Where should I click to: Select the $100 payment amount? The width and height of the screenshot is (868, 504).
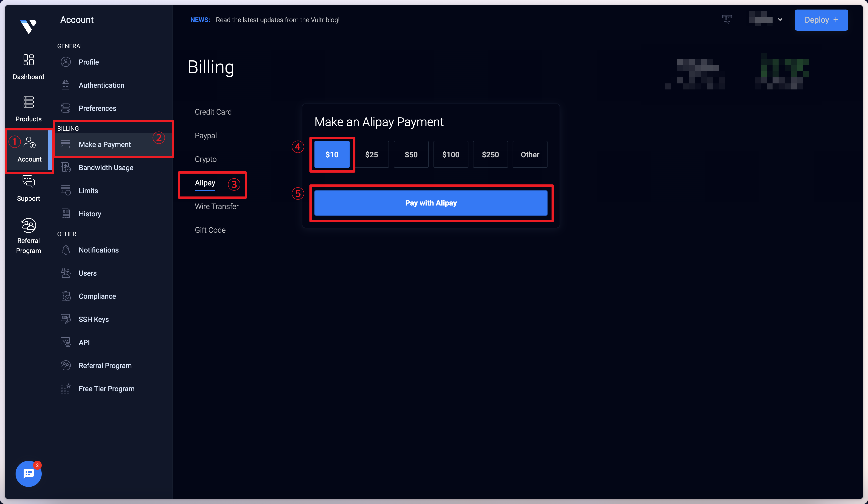click(451, 154)
